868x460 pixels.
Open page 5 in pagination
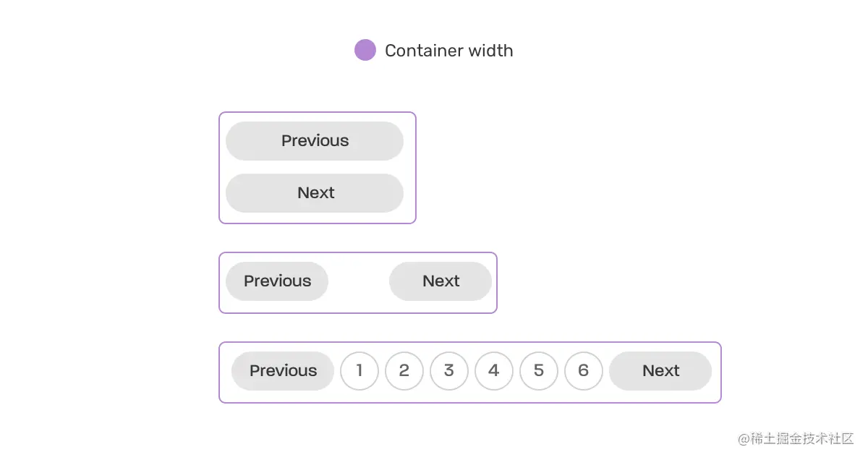point(539,371)
